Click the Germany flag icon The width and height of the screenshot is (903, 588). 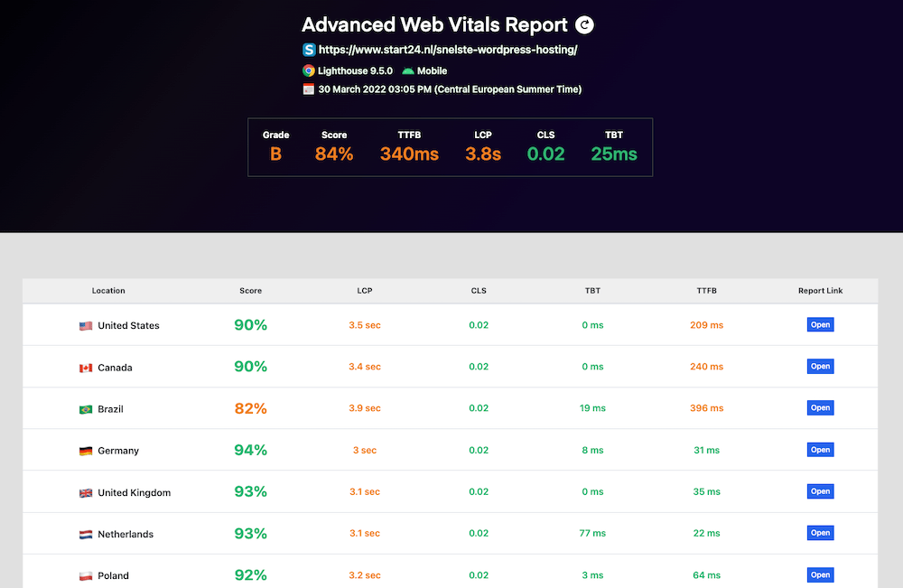(x=86, y=451)
